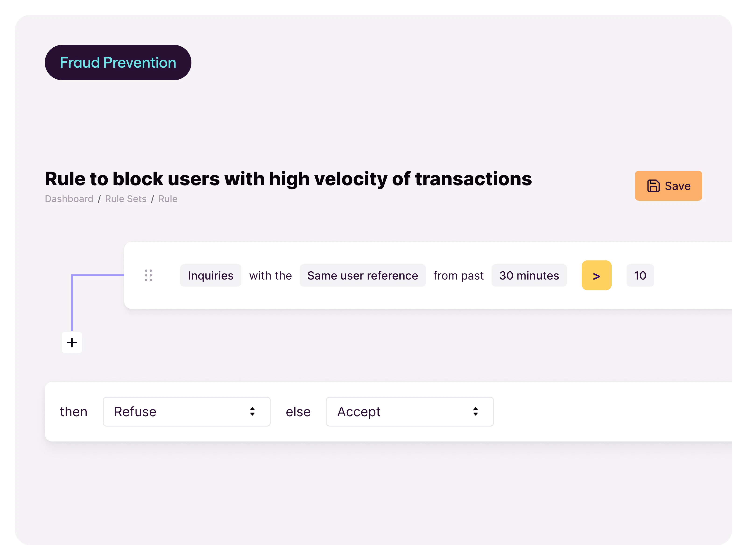
Task: Open the Accept else-action dropdown
Action: [410, 411]
